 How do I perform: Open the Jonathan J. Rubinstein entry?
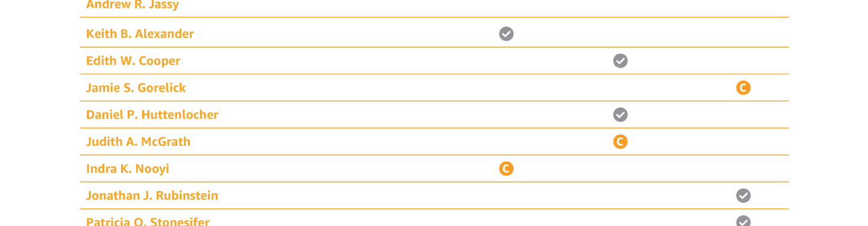(x=152, y=195)
